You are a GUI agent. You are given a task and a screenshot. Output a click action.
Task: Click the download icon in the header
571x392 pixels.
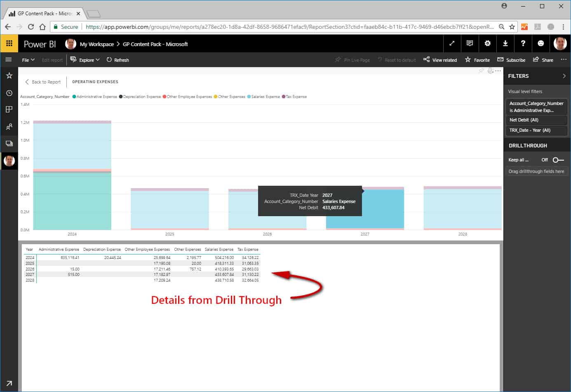tap(505, 44)
